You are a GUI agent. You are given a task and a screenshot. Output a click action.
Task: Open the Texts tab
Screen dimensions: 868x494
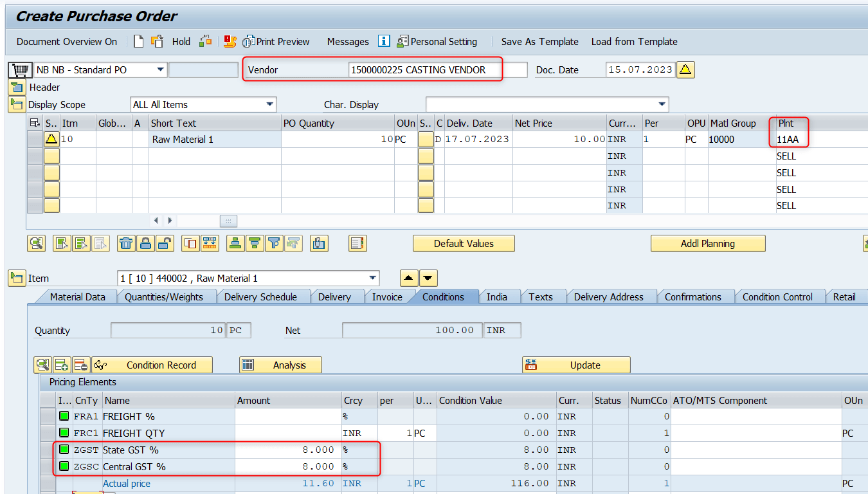coord(541,297)
